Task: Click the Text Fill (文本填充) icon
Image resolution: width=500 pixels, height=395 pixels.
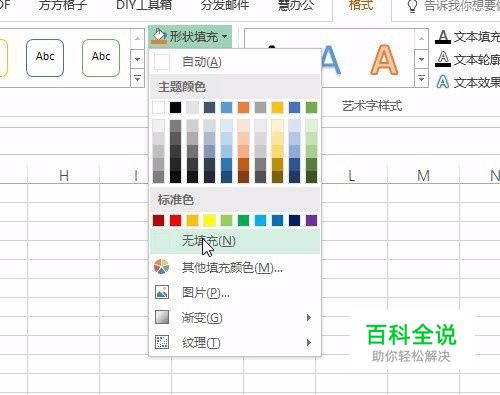Action: pos(443,37)
